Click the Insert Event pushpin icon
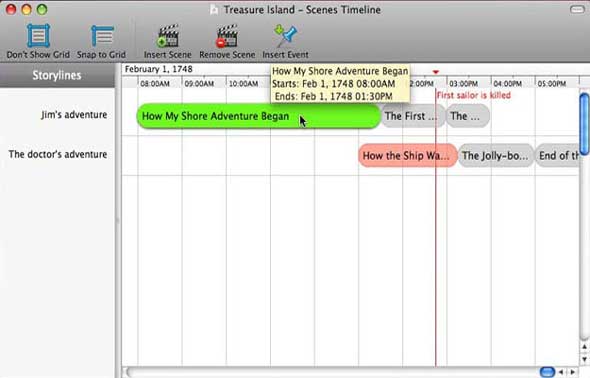 click(286, 35)
